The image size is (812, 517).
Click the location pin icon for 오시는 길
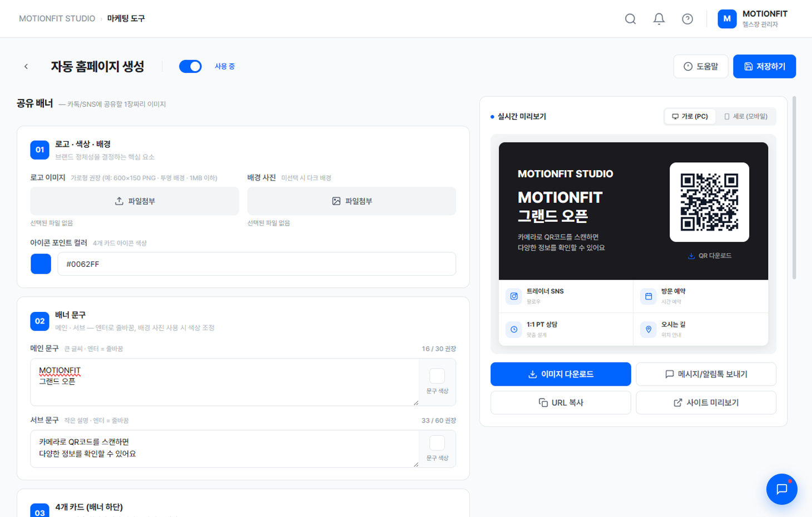648,329
